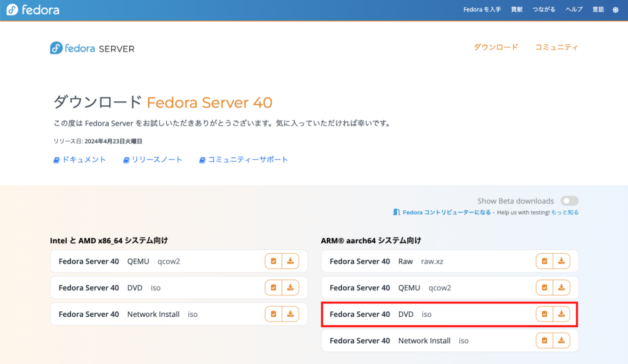The width and height of the screenshot is (628, 364).
Task: Download ARM QEMU qcow2 image
Action: (x=561, y=287)
